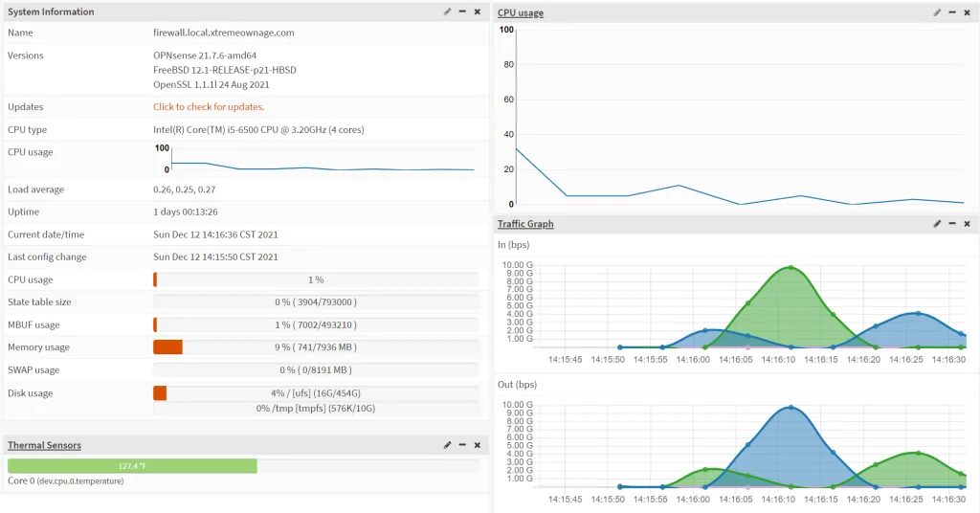This screenshot has height=513, width=980.
Task: Edit the Thermal Sensors widget settings
Action: [x=448, y=445]
